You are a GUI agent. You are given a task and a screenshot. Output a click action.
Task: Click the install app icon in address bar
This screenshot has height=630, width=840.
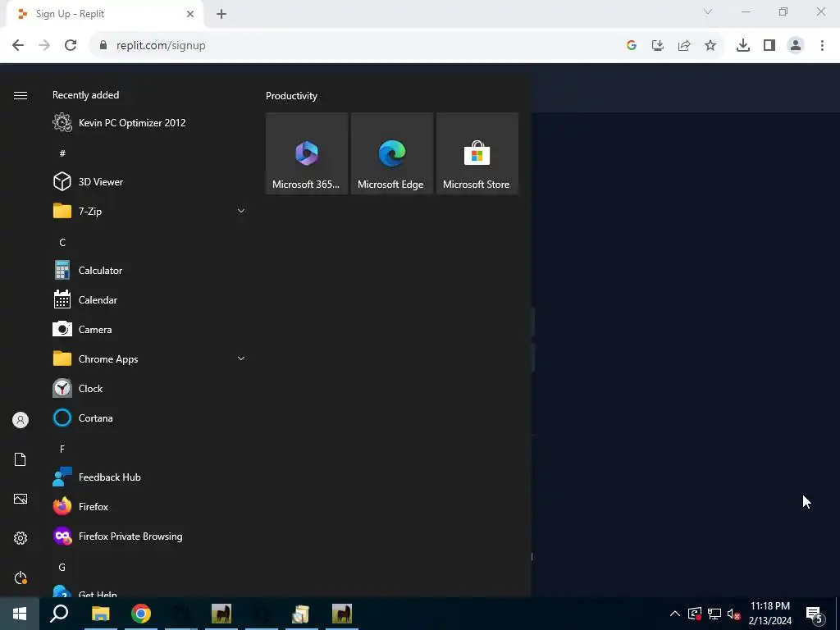point(658,46)
